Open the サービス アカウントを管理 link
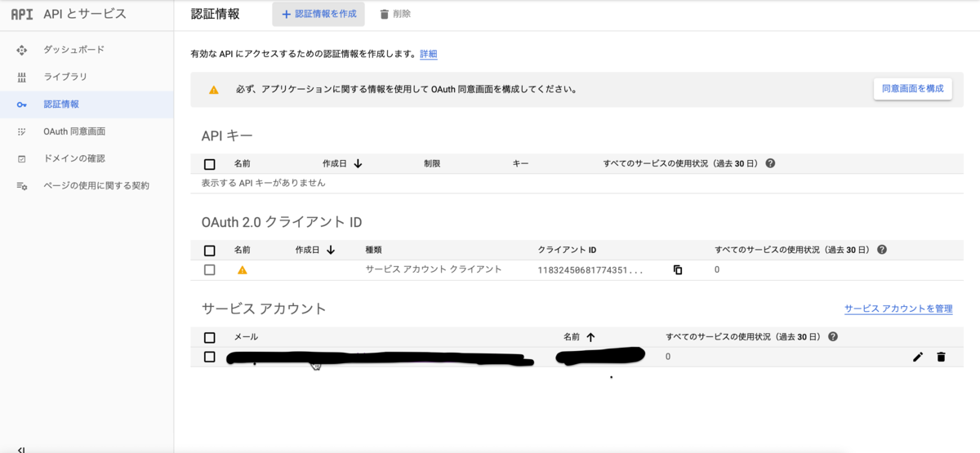The width and height of the screenshot is (980, 453). click(898, 309)
